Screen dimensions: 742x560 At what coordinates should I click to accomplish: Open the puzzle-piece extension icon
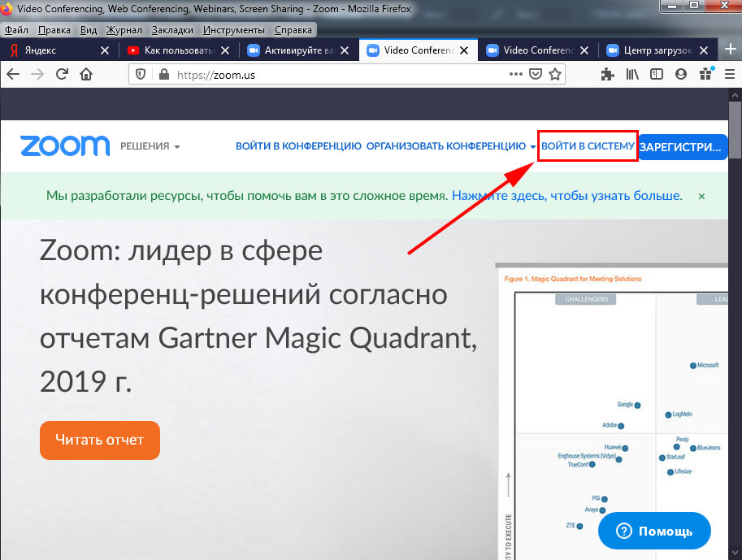coord(607,73)
